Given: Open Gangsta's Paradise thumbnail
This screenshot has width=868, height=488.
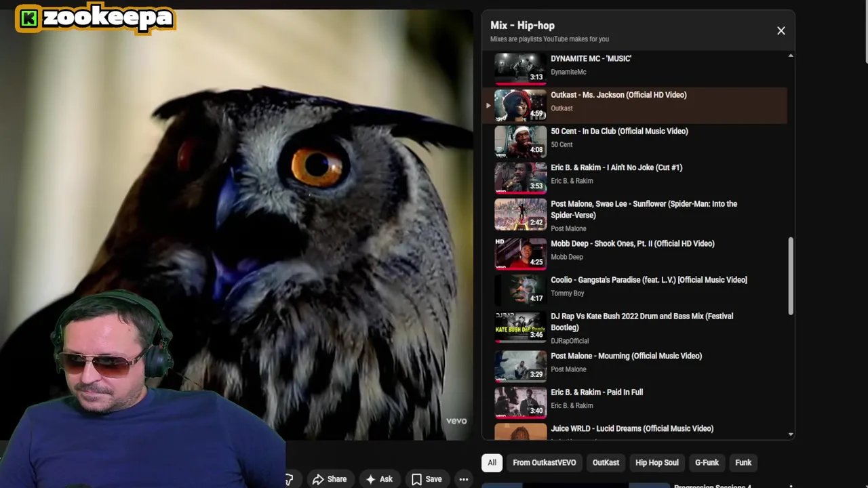Looking at the screenshot, I should pyautogui.click(x=520, y=290).
